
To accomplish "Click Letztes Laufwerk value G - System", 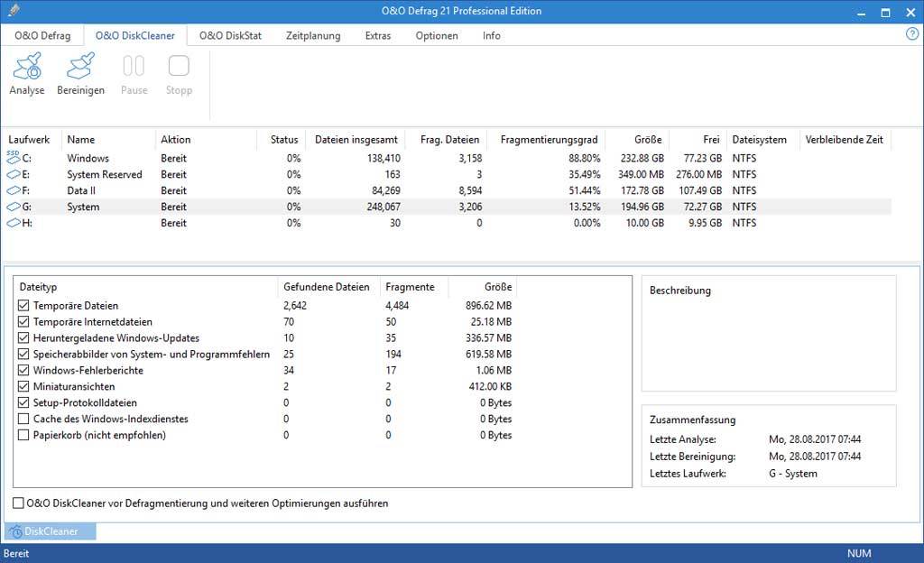I will coord(792,474).
